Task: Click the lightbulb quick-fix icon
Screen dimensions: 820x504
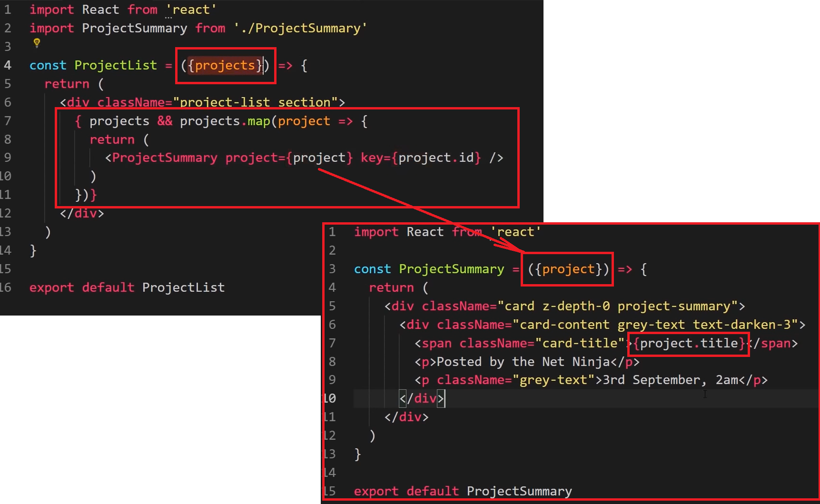Action: 37,43
